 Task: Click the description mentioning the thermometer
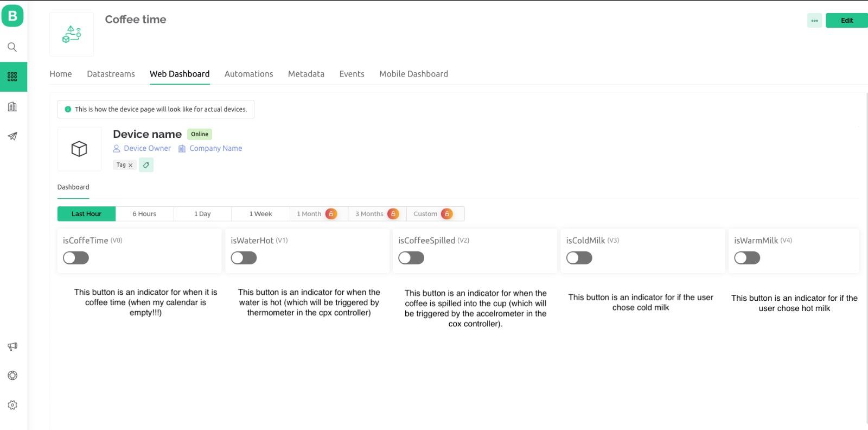coord(309,302)
